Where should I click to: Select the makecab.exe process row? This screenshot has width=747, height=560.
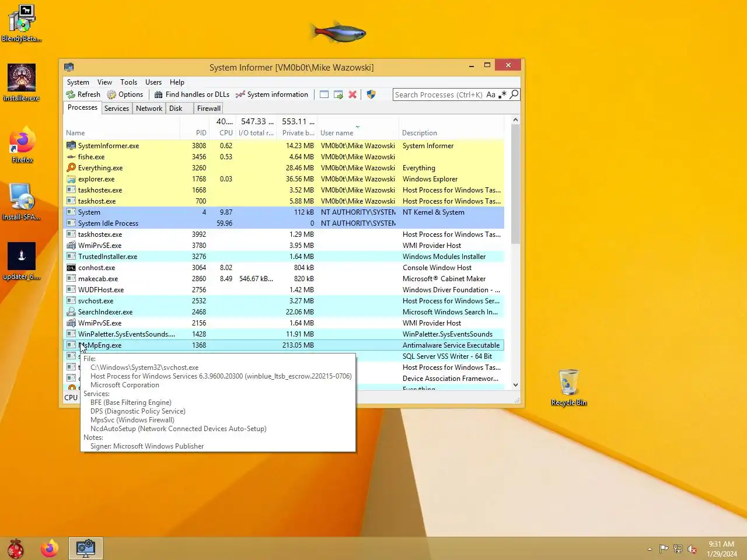(284, 279)
